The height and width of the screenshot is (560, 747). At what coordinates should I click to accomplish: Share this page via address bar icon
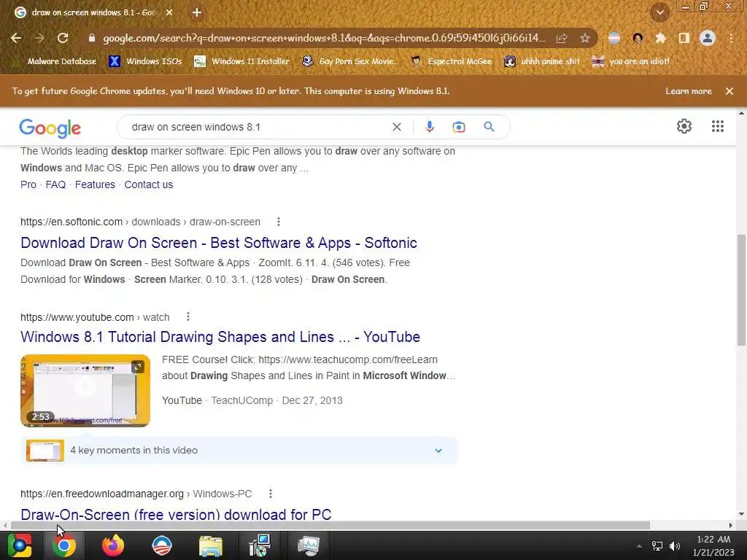[562, 38]
